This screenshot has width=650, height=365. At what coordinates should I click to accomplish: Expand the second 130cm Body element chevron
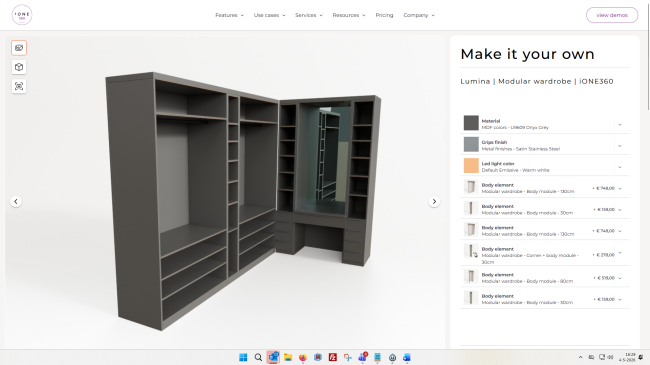click(x=620, y=231)
